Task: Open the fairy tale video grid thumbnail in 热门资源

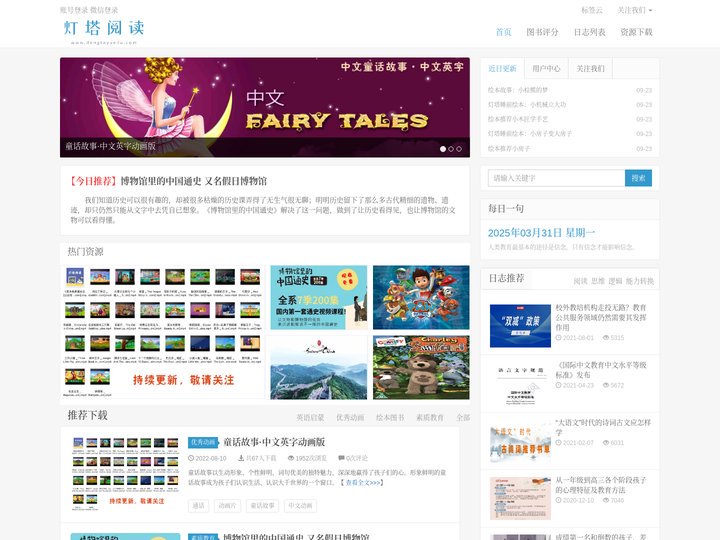Action: (x=163, y=332)
